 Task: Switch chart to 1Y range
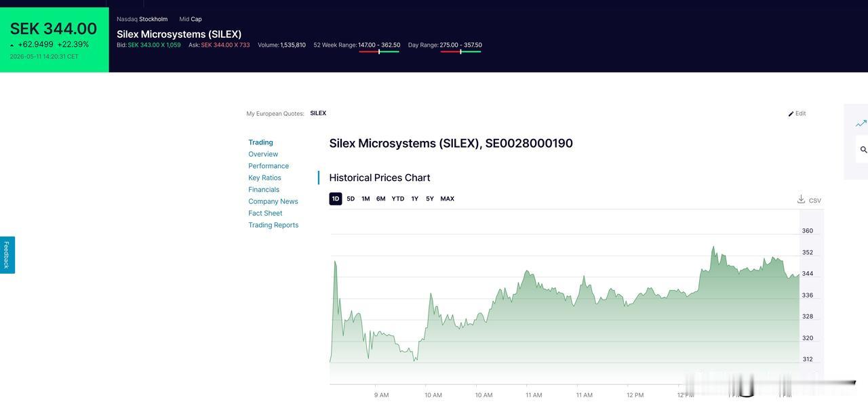(415, 199)
